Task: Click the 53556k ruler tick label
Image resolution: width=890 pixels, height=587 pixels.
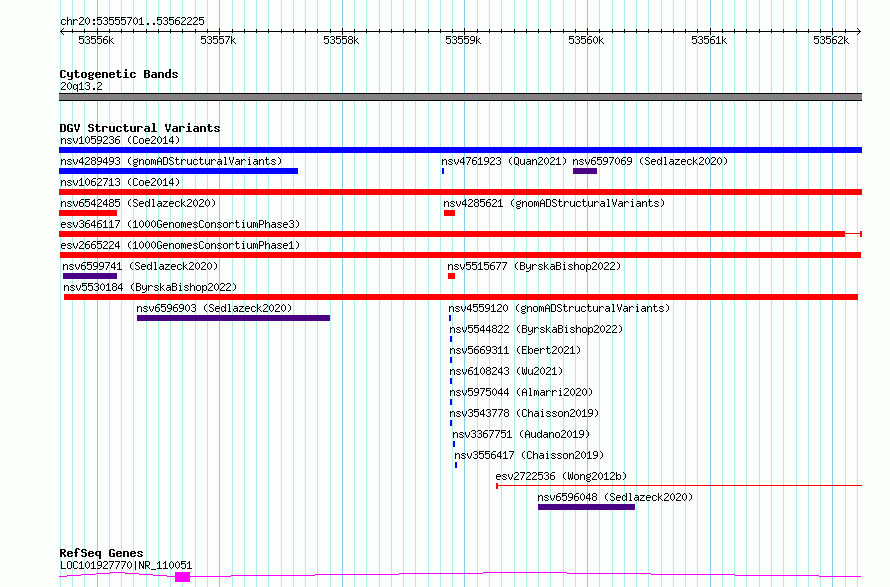Action: (96, 40)
